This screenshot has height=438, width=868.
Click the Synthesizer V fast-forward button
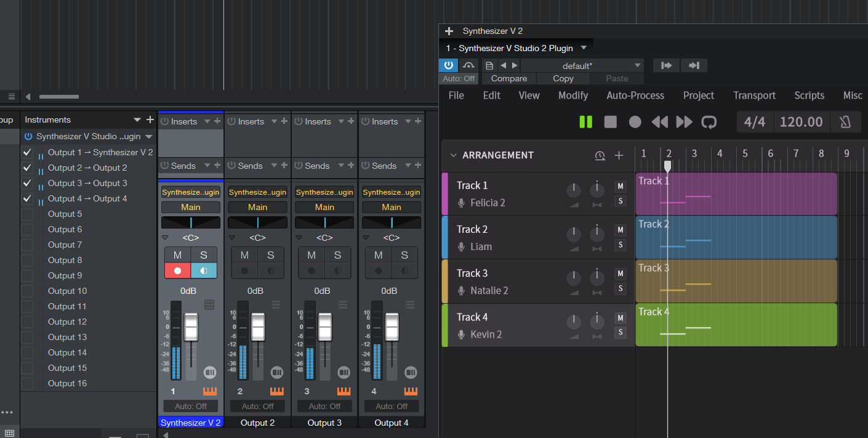pos(684,122)
